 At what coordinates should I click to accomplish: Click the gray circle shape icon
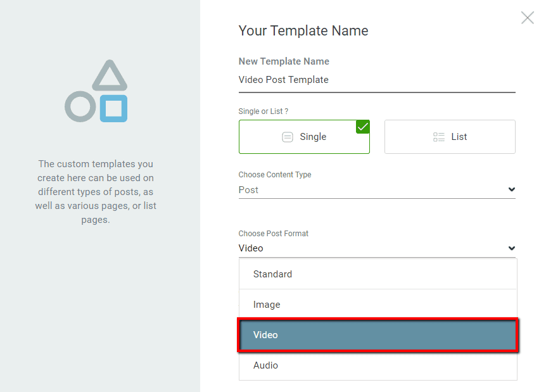click(x=80, y=106)
